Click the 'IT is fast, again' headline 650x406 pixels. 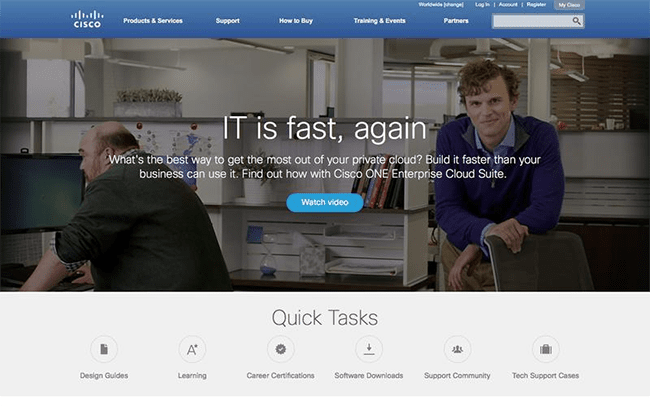(x=325, y=128)
